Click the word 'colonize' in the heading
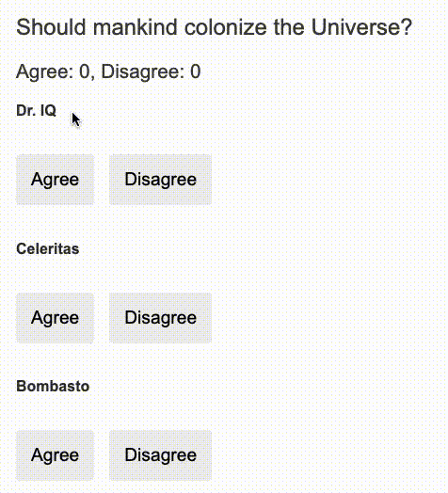 226,27
